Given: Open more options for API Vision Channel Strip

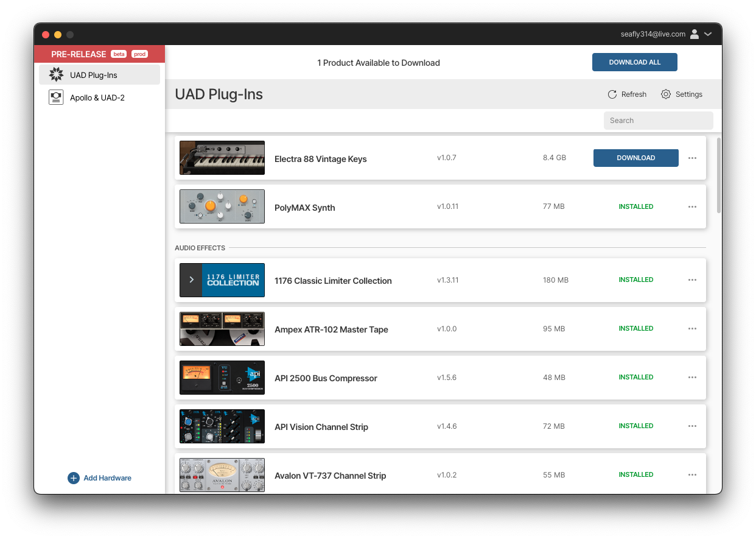Looking at the screenshot, I should pyautogui.click(x=692, y=426).
